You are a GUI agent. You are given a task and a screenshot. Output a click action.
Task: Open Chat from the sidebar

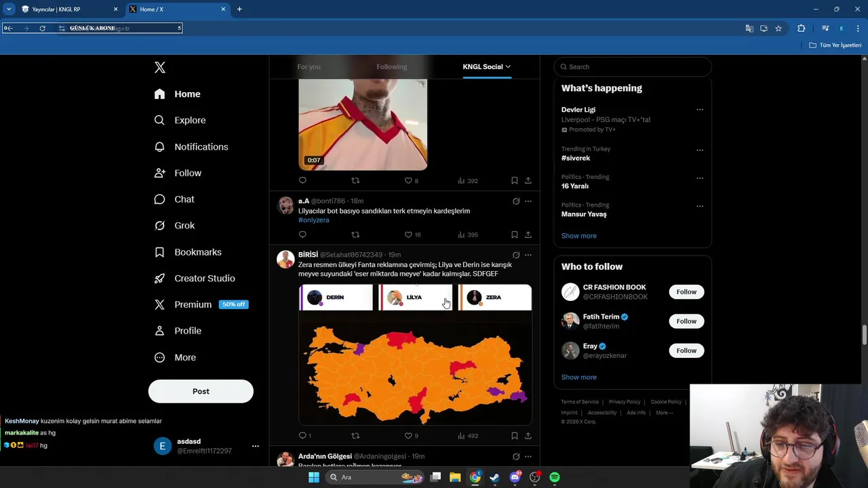[174, 199]
